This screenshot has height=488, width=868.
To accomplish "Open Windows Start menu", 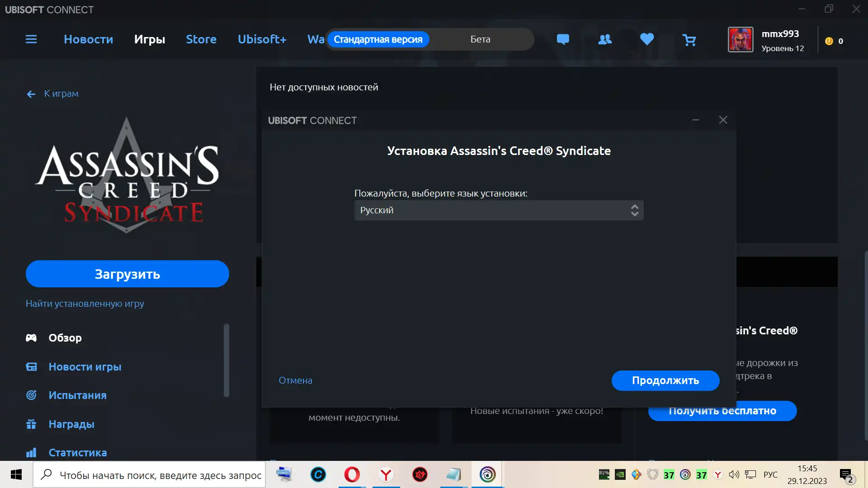I will [x=16, y=474].
